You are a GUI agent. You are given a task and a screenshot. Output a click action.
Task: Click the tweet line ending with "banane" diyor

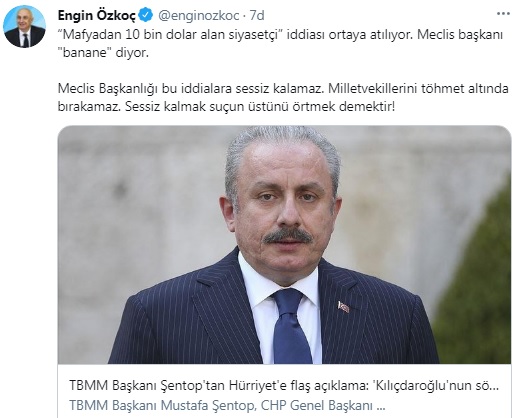103,53
